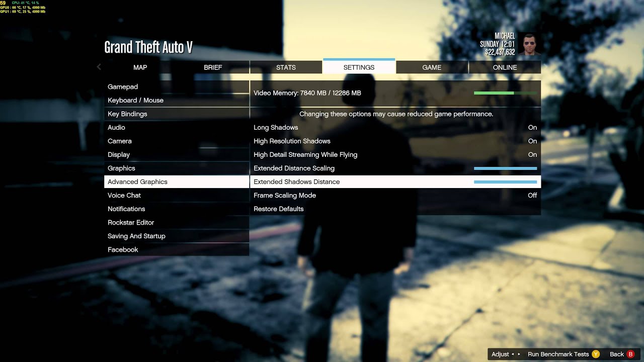Screen dimensions: 644x362
Task: Click the Video Memory usage bar
Action: pos(506,93)
